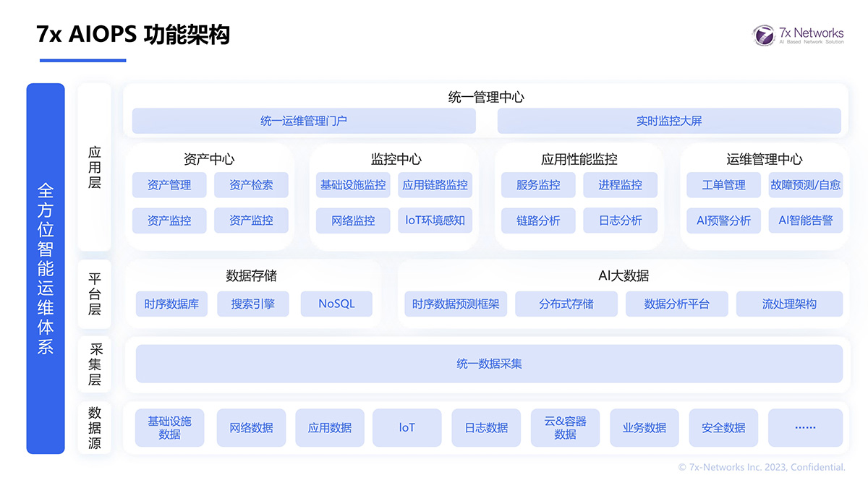This screenshot has height=488, width=868.
Task: Select 资产管理 in 资产中心
Action: [169, 185]
